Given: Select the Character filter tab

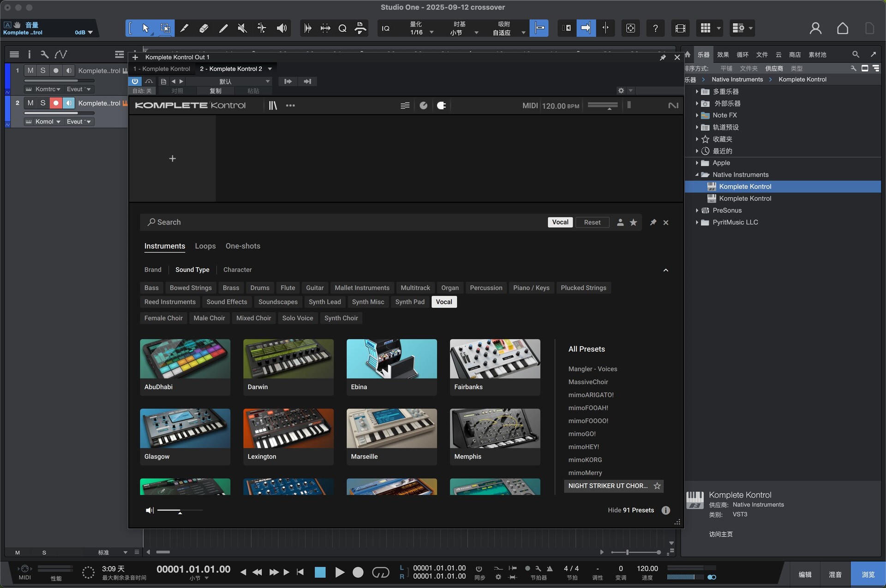Looking at the screenshot, I should 238,270.
